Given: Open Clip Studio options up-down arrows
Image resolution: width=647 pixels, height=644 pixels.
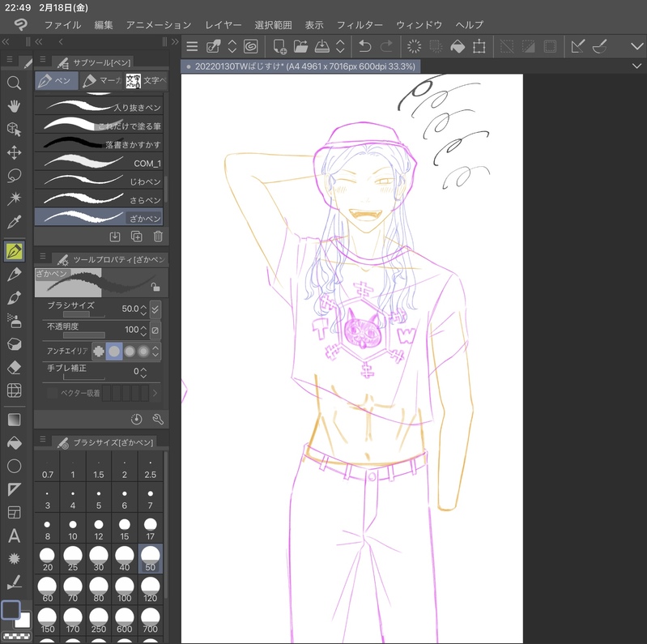Looking at the screenshot, I should (x=232, y=46).
